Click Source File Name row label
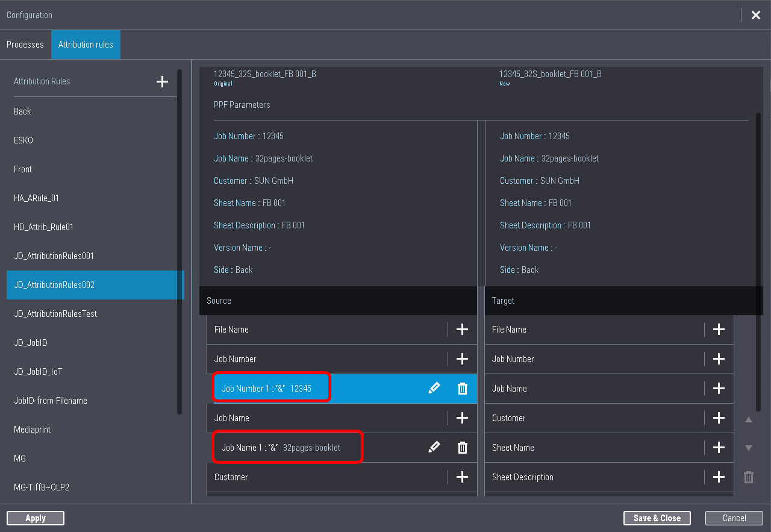The width and height of the screenshot is (771, 532). pos(231,330)
